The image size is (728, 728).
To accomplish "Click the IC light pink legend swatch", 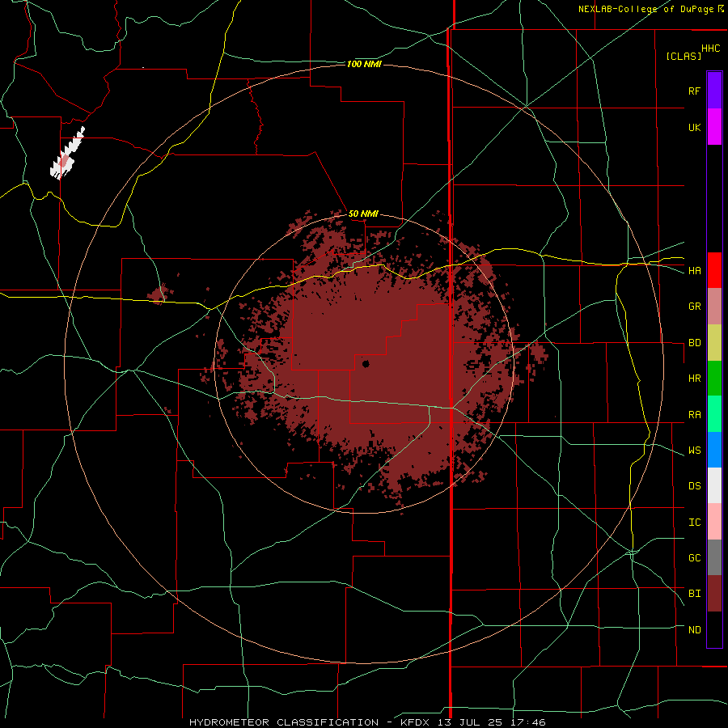I will click(714, 522).
